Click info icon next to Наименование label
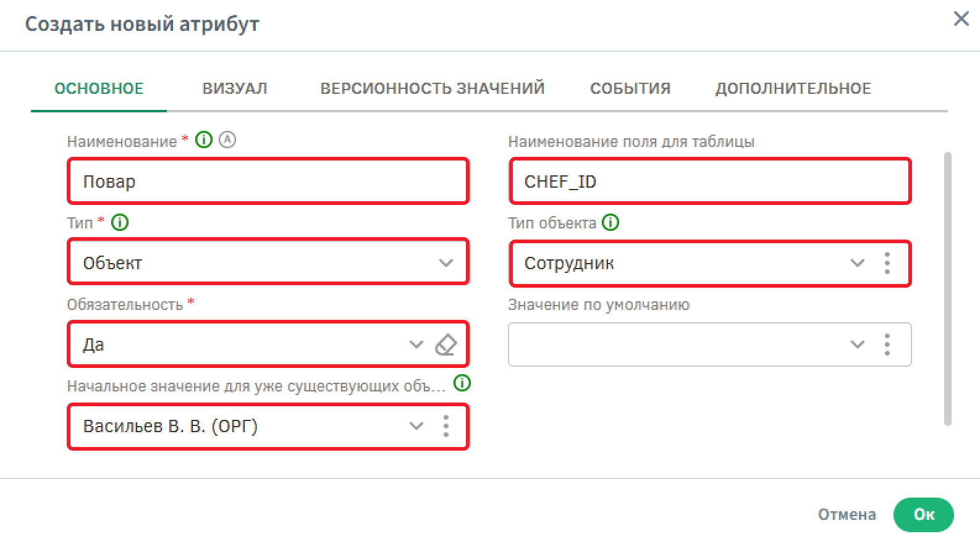This screenshot has height=547, width=980. [204, 140]
